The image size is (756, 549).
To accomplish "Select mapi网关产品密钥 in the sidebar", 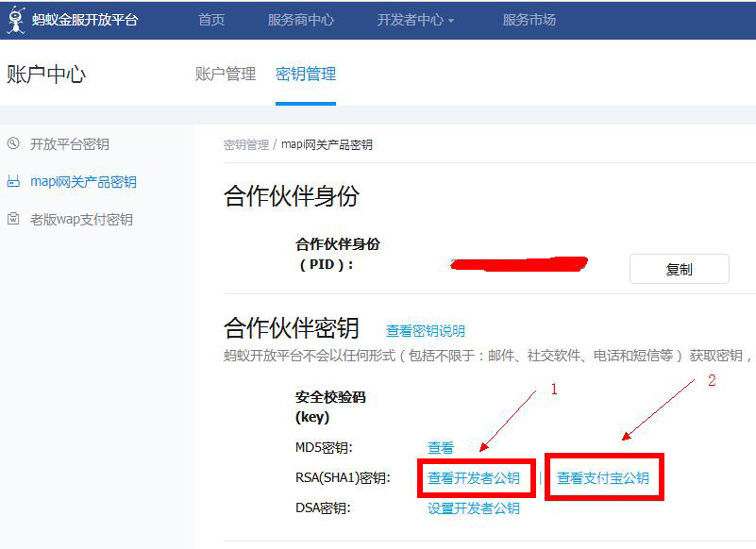I will click(x=83, y=182).
